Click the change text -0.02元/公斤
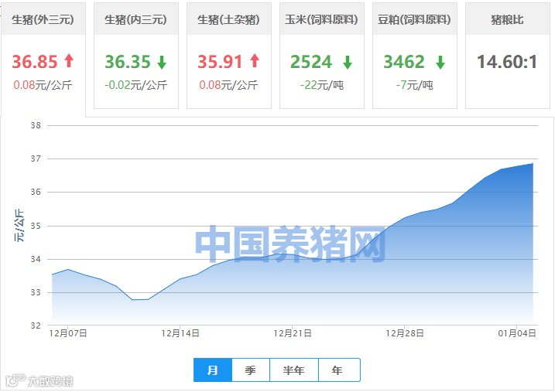 [x=136, y=85]
